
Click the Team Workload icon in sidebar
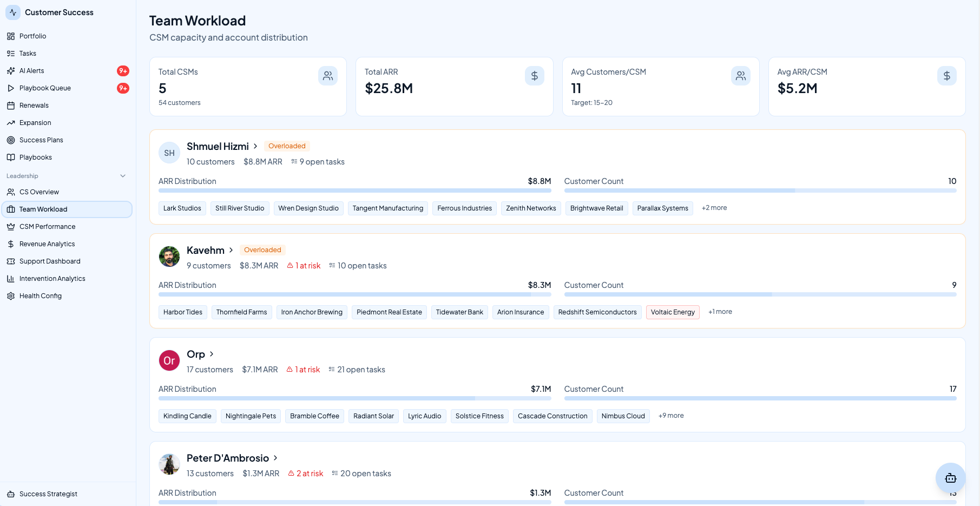11,209
